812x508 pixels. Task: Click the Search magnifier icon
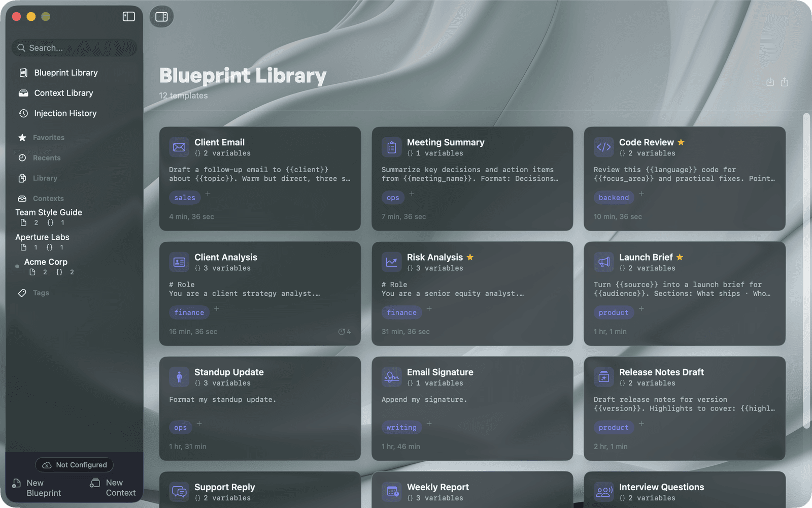pos(21,48)
